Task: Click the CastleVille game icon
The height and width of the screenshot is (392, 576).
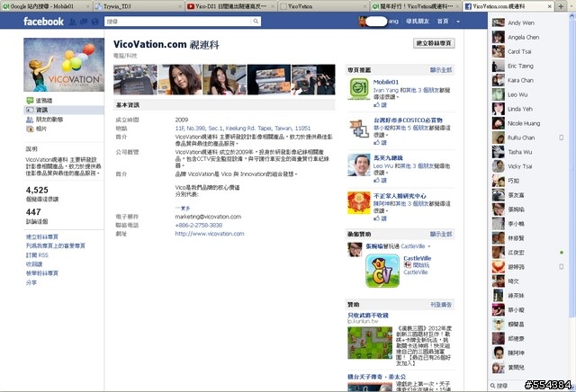Action: [x=382, y=271]
